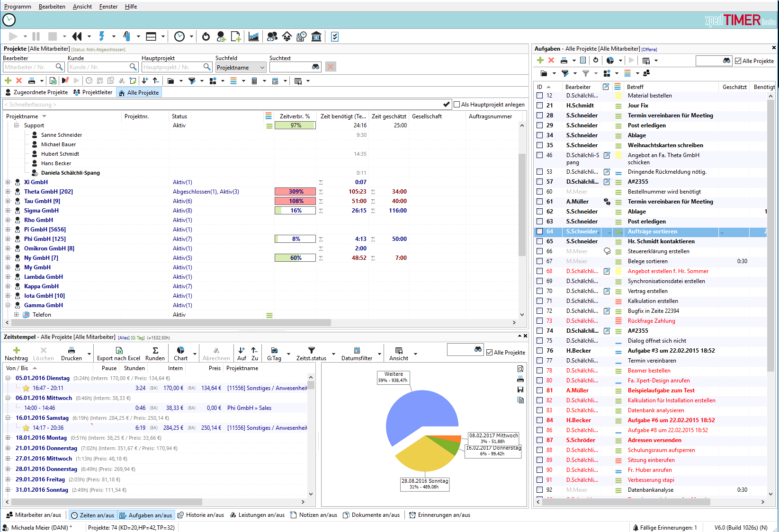
Task: Check the task 21 Jour Fix checkbox
Action: point(540,106)
